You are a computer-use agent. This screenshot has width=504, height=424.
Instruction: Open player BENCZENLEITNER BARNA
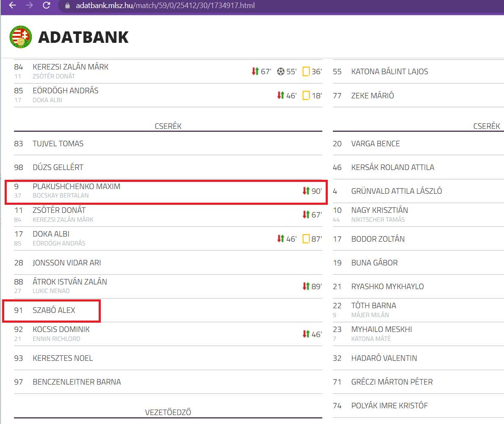pyautogui.click(x=77, y=382)
